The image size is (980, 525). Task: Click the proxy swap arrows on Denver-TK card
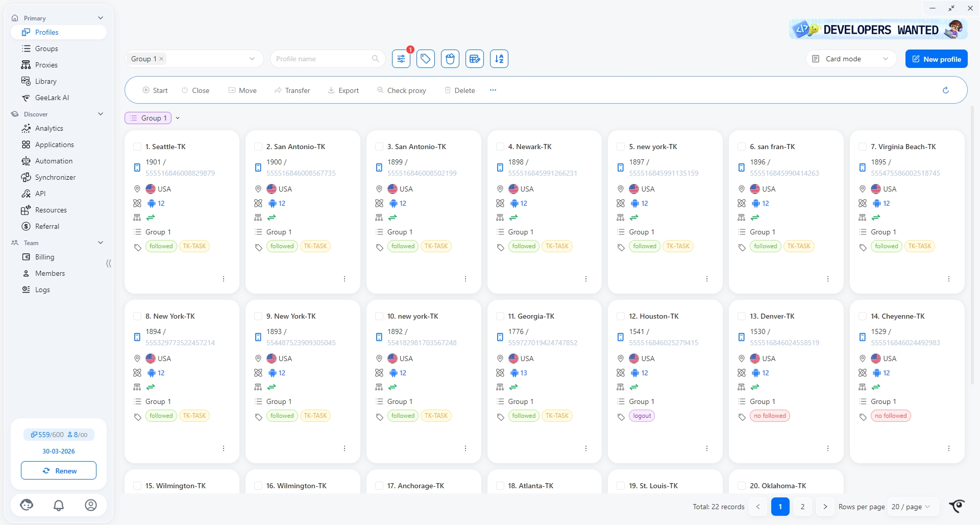click(755, 387)
